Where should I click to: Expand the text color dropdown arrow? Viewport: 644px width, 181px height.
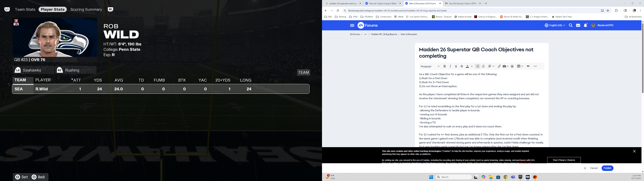click(472, 66)
